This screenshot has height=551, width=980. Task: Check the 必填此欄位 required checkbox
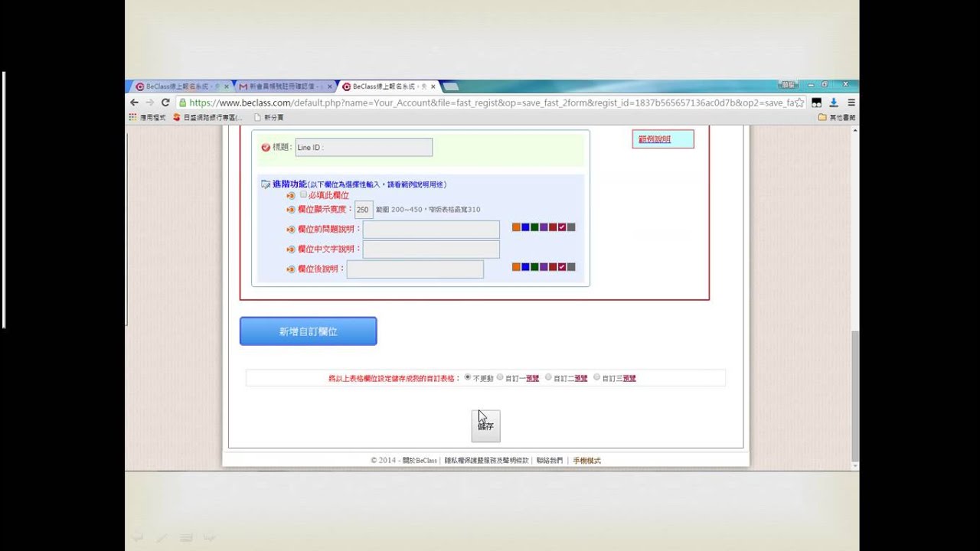tap(303, 194)
